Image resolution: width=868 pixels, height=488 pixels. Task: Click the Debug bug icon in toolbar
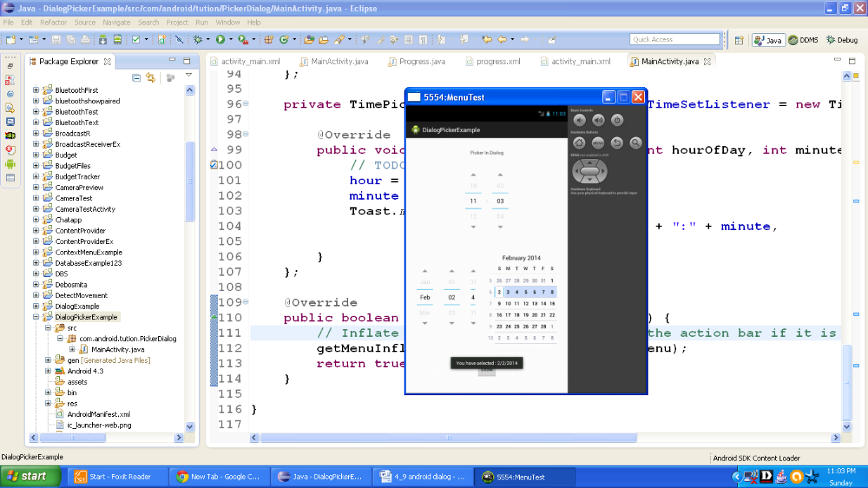(x=197, y=39)
